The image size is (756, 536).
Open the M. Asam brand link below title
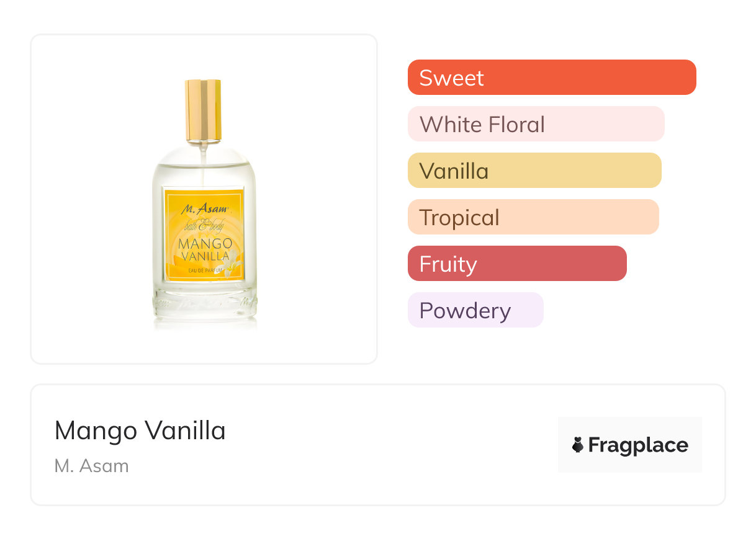(91, 466)
